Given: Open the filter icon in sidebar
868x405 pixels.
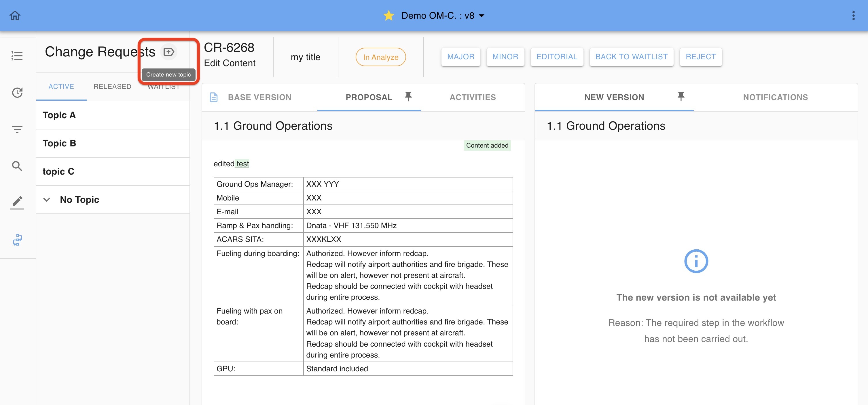Looking at the screenshot, I should (x=17, y=129).
